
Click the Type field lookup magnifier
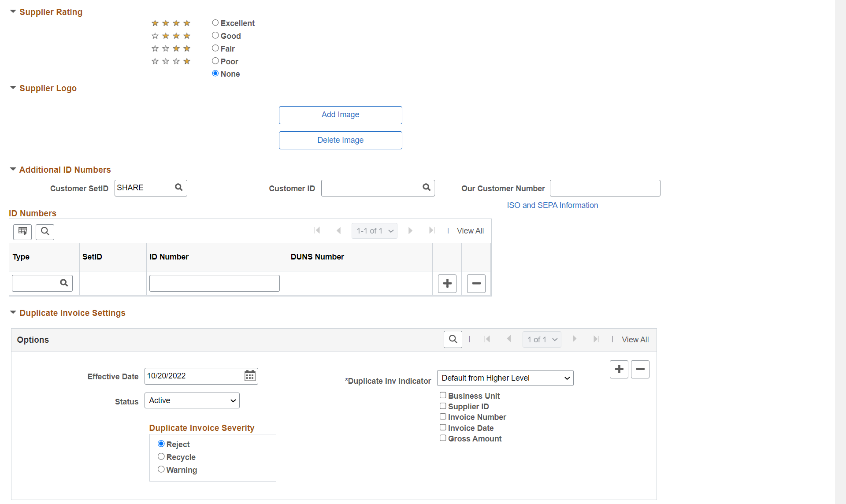pos(64,283)
